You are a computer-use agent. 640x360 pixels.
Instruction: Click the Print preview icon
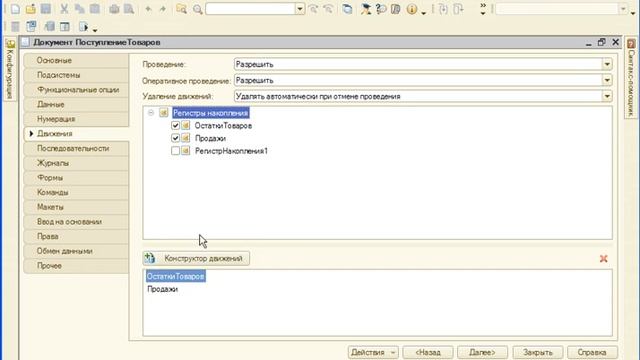click(129, 9)
